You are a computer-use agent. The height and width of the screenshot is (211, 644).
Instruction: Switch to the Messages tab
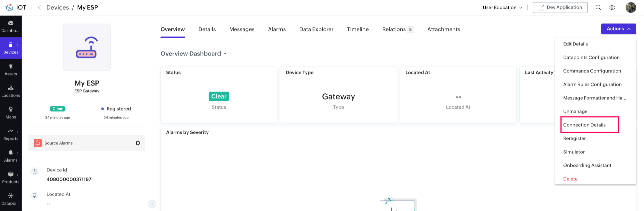click(x=242, y=29)
